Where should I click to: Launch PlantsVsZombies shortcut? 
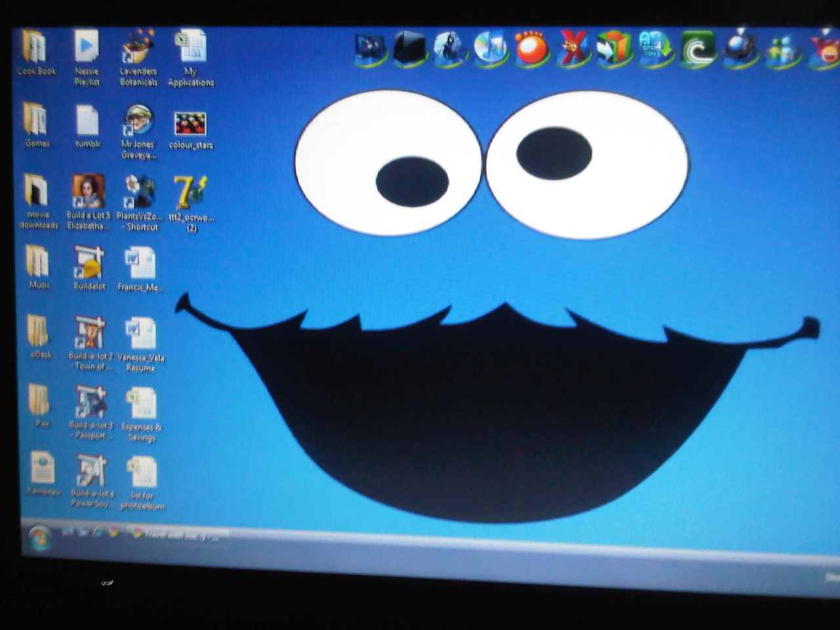pyautogui.click(x=139, y=203)
